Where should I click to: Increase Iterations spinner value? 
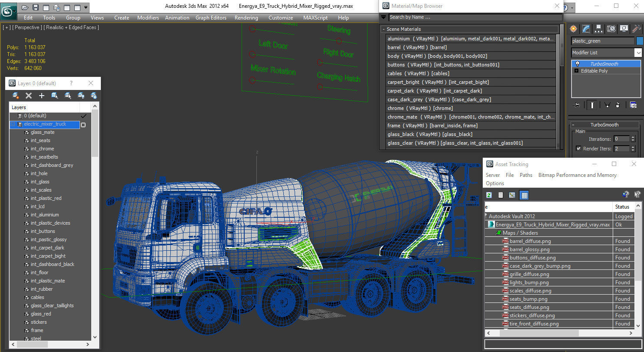tap(633, 137)
